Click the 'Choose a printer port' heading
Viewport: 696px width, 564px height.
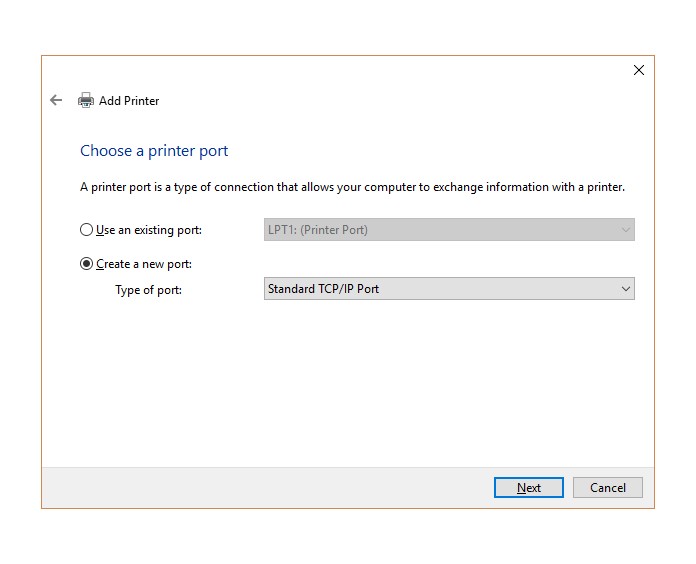tap(154, 151)
